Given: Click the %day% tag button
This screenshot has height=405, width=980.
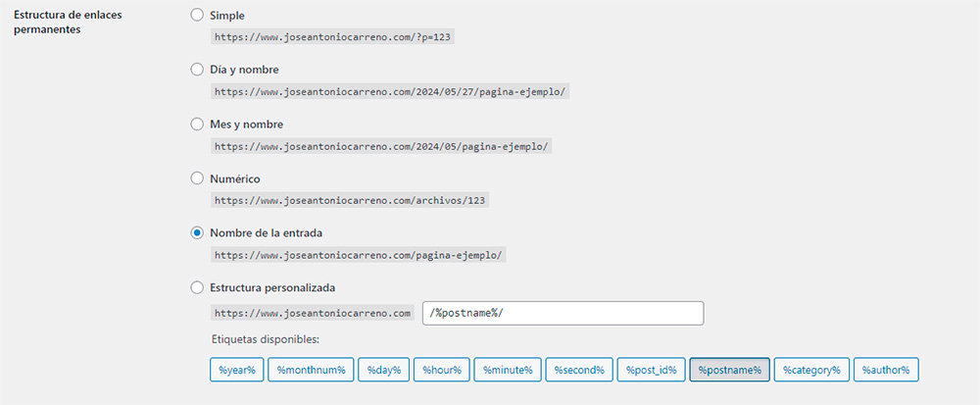Looking at the screenshot, I should pyautogui.click(x=383, y=370).
